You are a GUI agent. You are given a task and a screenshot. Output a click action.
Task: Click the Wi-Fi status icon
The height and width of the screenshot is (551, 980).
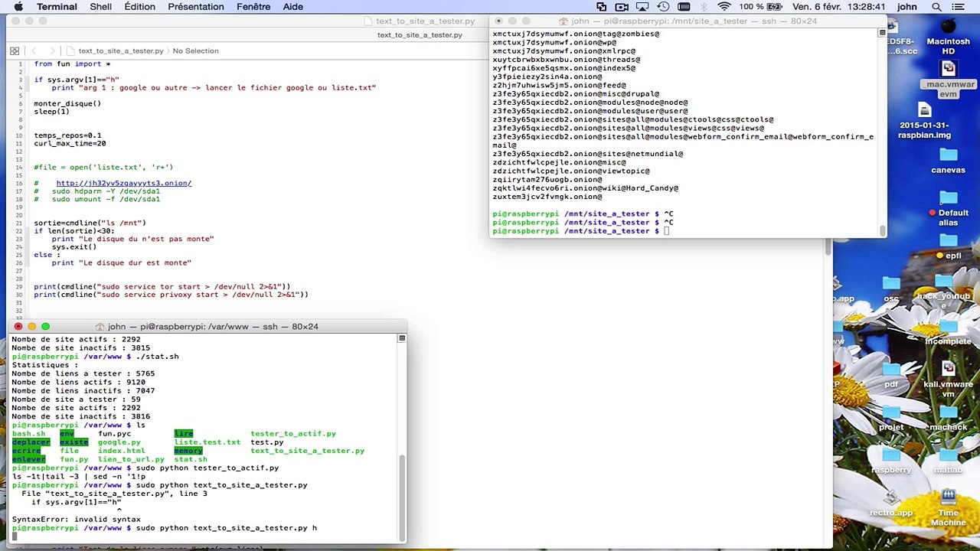coord(724,7)
